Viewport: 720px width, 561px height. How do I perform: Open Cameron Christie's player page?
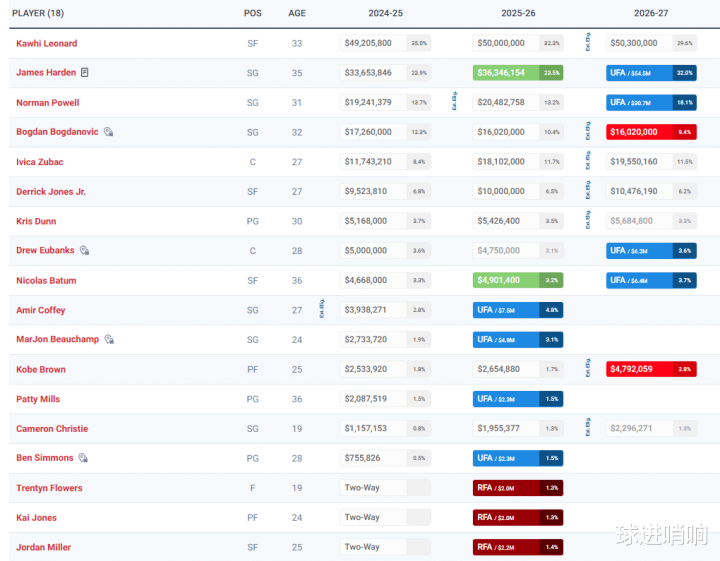pos(52,428)
